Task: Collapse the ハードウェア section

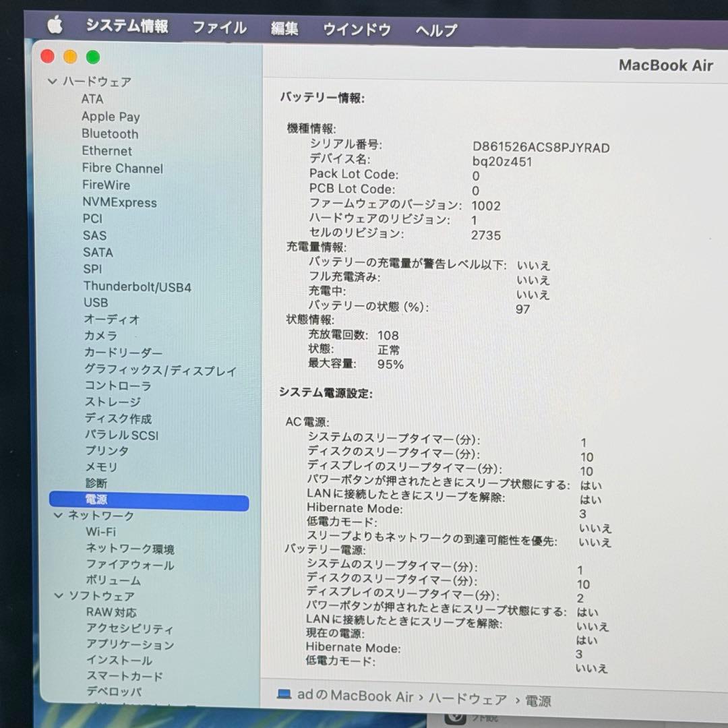Action: point(52,82)
